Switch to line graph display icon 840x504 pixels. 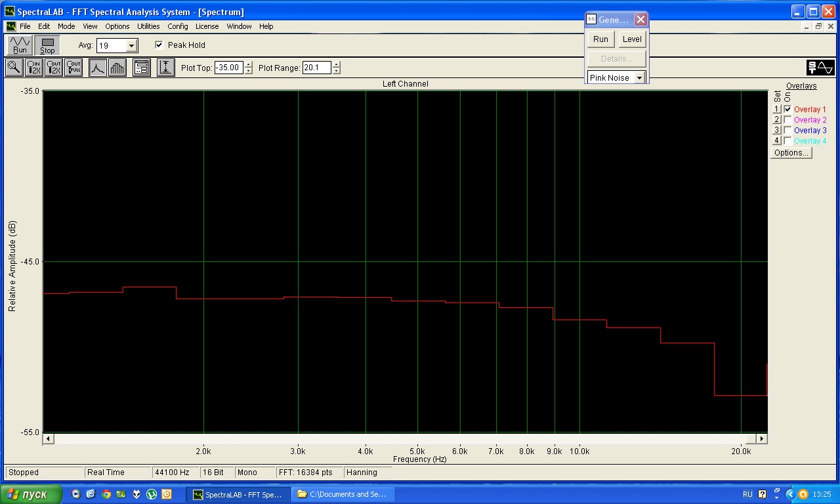[x=98, y=68]
